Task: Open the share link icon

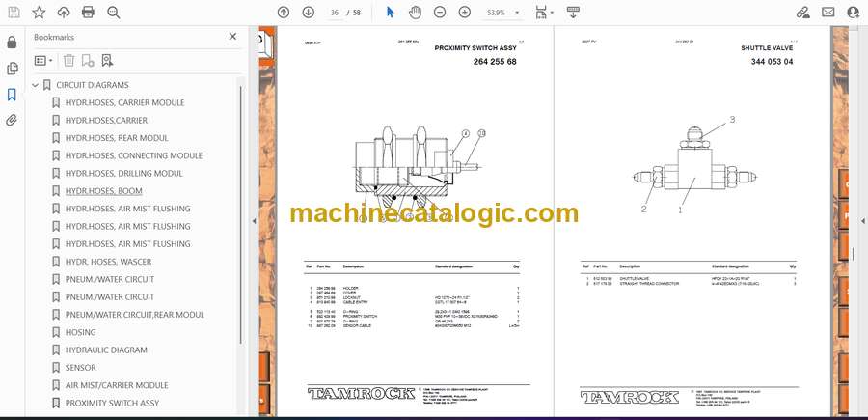Action: point(803,13)
